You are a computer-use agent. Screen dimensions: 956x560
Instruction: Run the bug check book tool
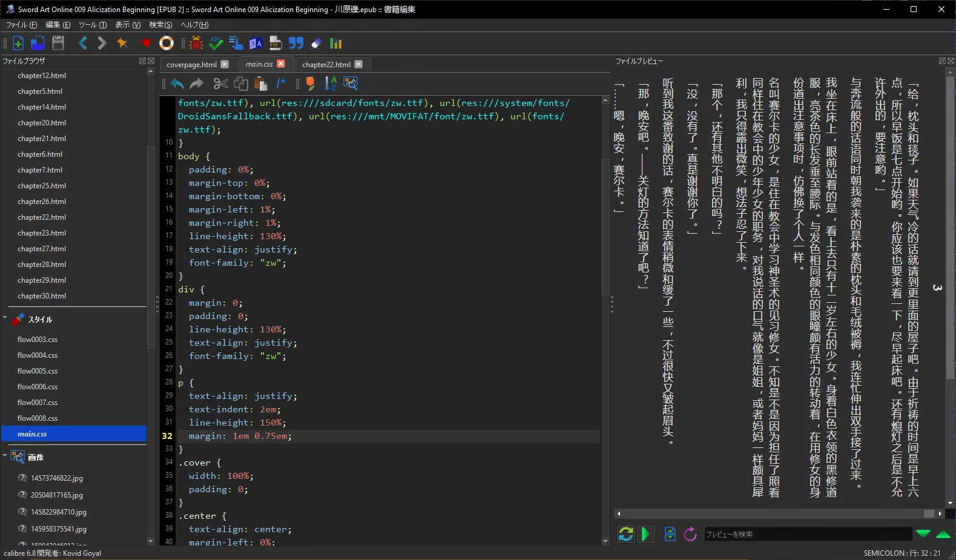tap(196, 43)
